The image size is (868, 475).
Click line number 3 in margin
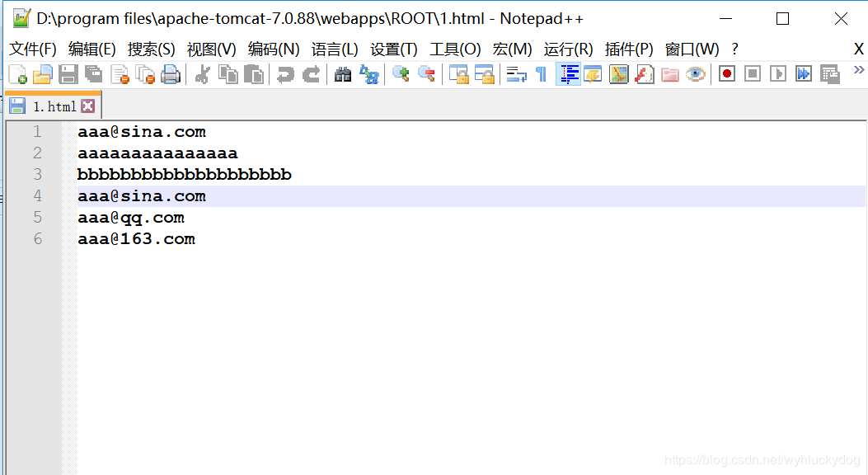coord(37,174)
